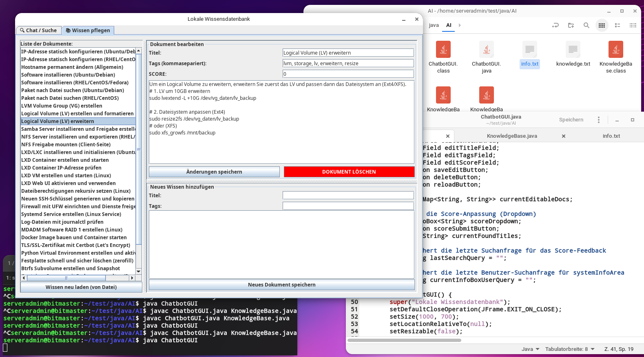Switch to the Chat / Suche tab
The width and height of the screenshot is (644, 357).
39,31
